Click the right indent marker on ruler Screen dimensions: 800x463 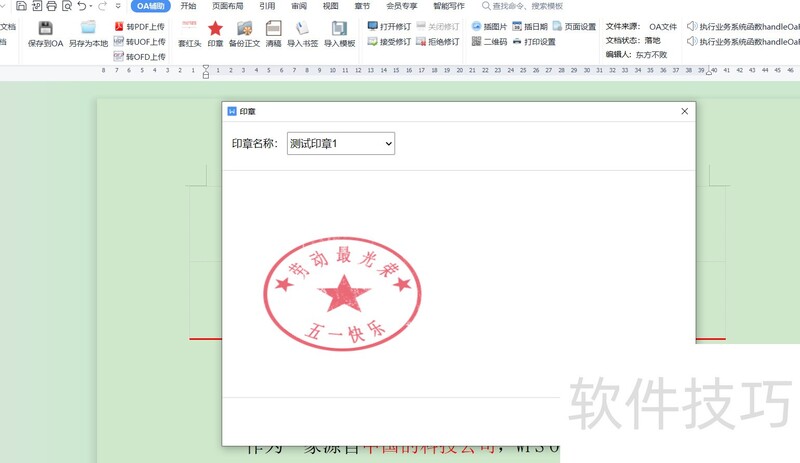[709, 72]
